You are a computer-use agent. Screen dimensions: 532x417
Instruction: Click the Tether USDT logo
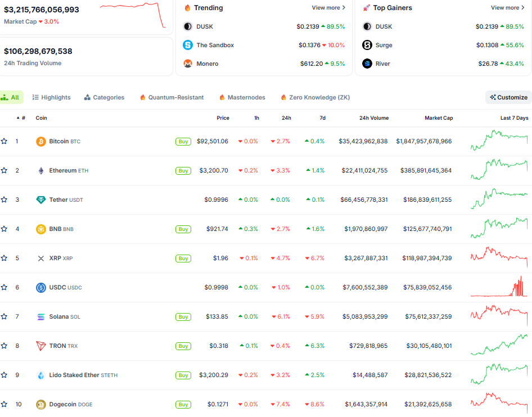click(x=40, y=200)
